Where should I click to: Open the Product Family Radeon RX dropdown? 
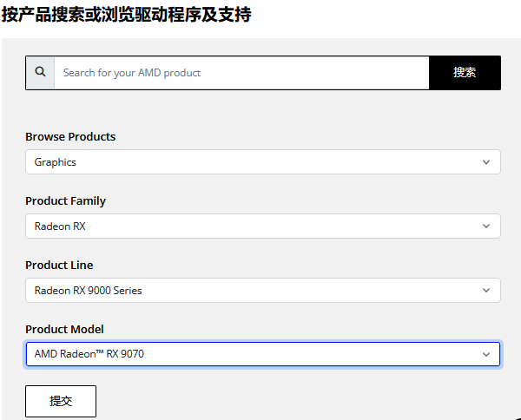(263, 226)
